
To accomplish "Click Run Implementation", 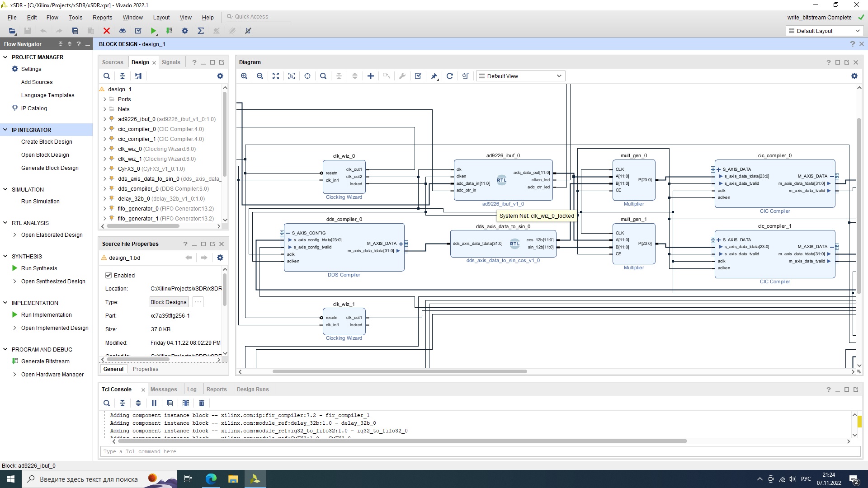I will 46,315.
